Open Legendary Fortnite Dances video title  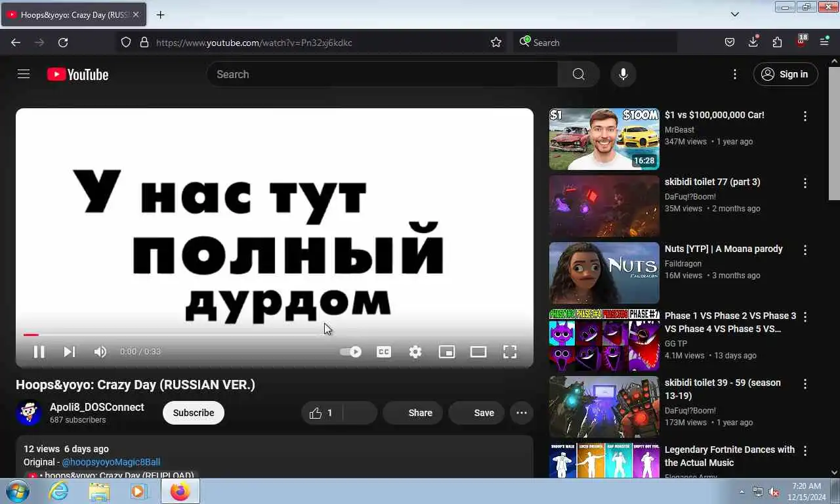click(730, 456)
